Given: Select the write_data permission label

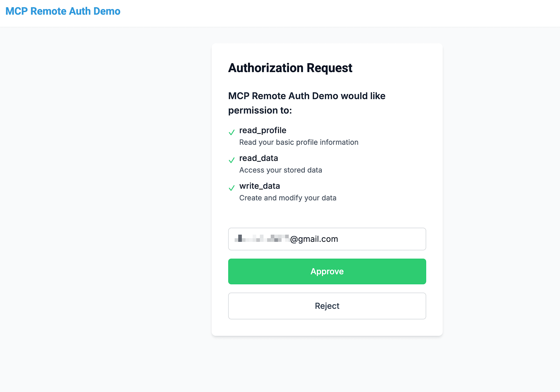Looking at the screenshot, I should coord(260,186).
